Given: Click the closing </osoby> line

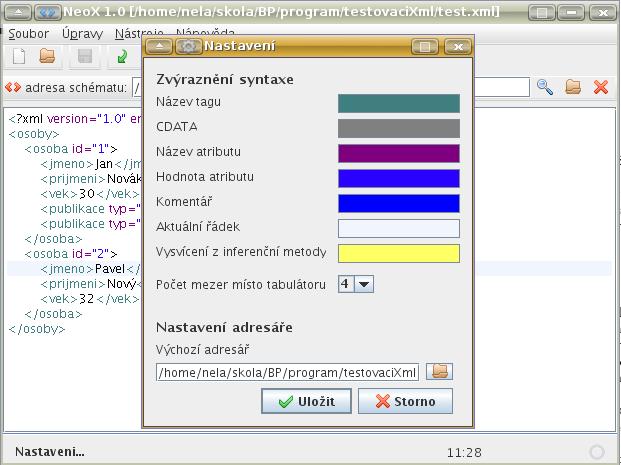Looking at the screenshot, I should (37, 329).
